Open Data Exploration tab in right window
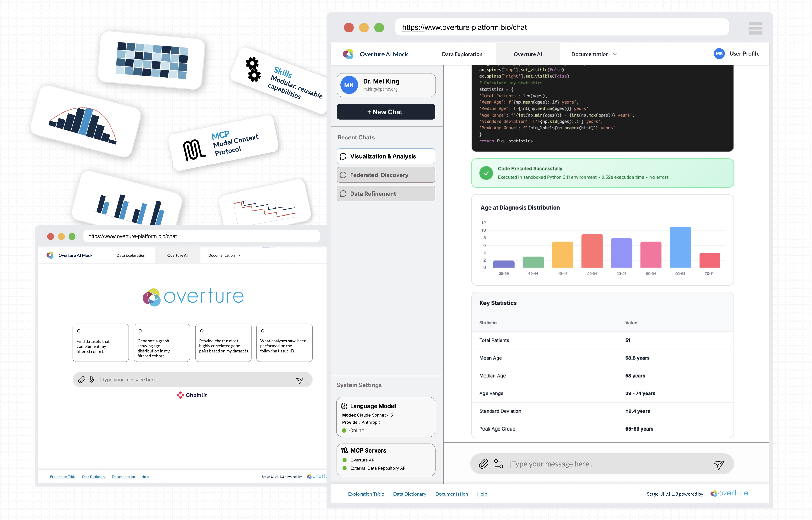The width and height of the screenshot is (812, 520). 462,54
